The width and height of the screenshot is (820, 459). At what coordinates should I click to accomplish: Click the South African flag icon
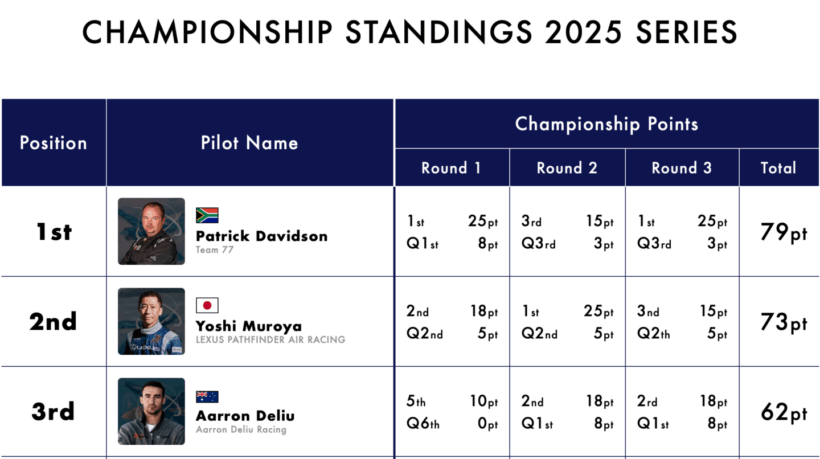(207, 215)
